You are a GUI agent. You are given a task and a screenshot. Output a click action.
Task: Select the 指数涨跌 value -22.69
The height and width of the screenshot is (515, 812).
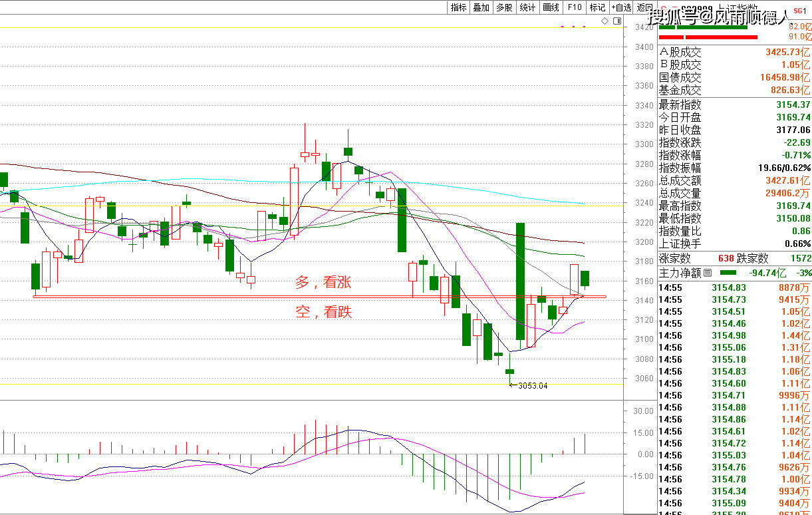[x=797, y=142]
